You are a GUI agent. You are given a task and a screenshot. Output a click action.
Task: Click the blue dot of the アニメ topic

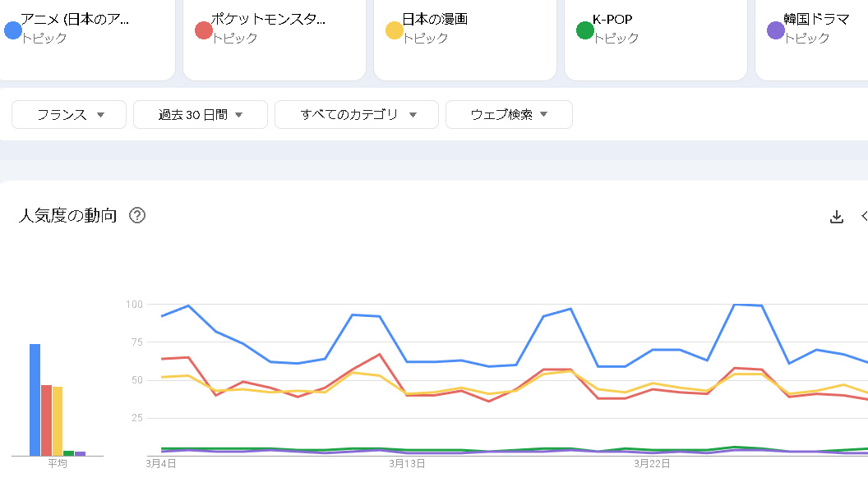pos(13,30)
